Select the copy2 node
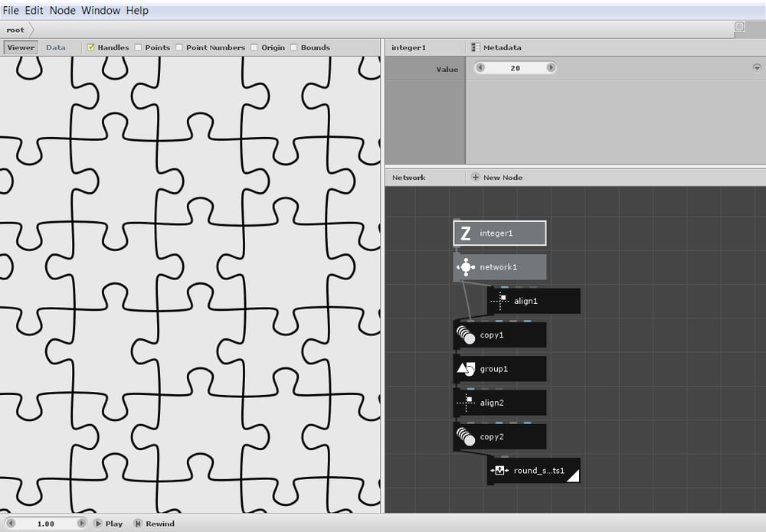Screen dimensions: 766x532 pyautogui.click(x=499, y=437)
